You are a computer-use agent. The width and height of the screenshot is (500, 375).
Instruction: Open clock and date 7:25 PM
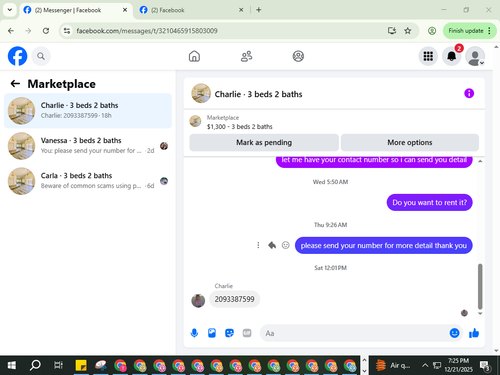coord(458,365)
